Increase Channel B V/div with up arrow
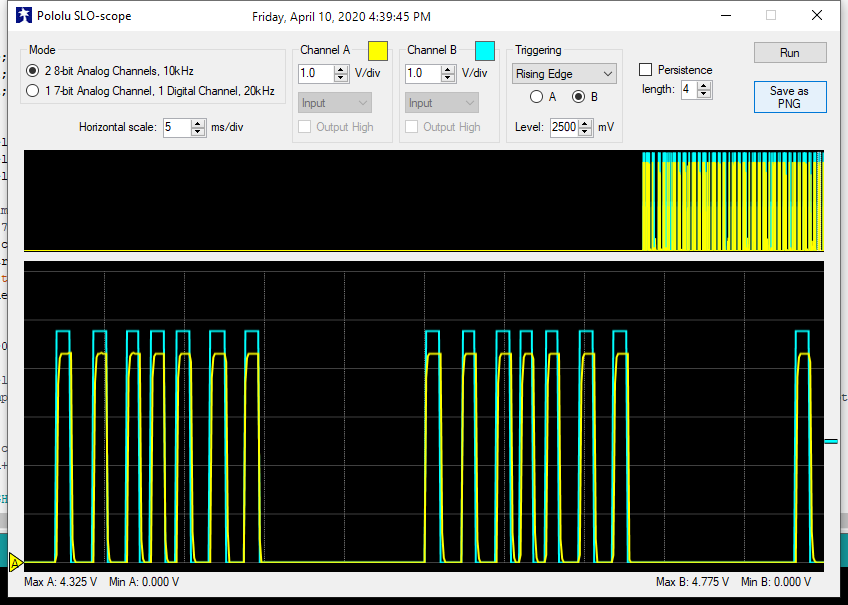Image resolution: width=848 pixels, height=605 pixels. pyautogui.click(x=448, y=69)
